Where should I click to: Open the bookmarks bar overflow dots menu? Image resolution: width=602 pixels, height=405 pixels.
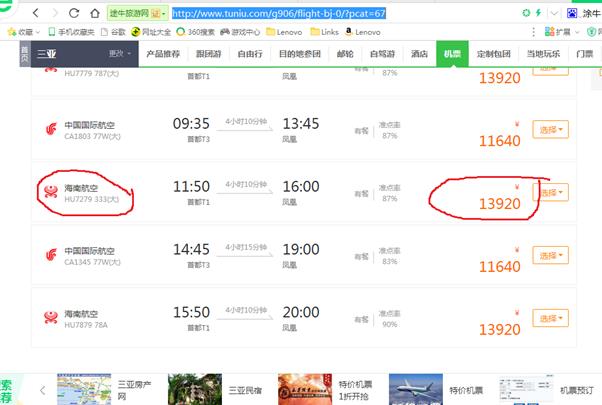tap(533, 32)
